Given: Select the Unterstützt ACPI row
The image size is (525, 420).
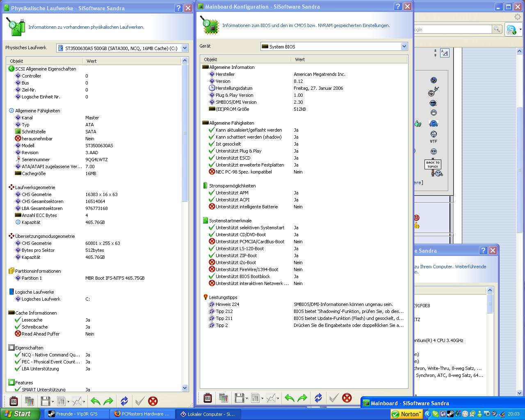Looking at the screenshot, I should (x=304, y=200).
